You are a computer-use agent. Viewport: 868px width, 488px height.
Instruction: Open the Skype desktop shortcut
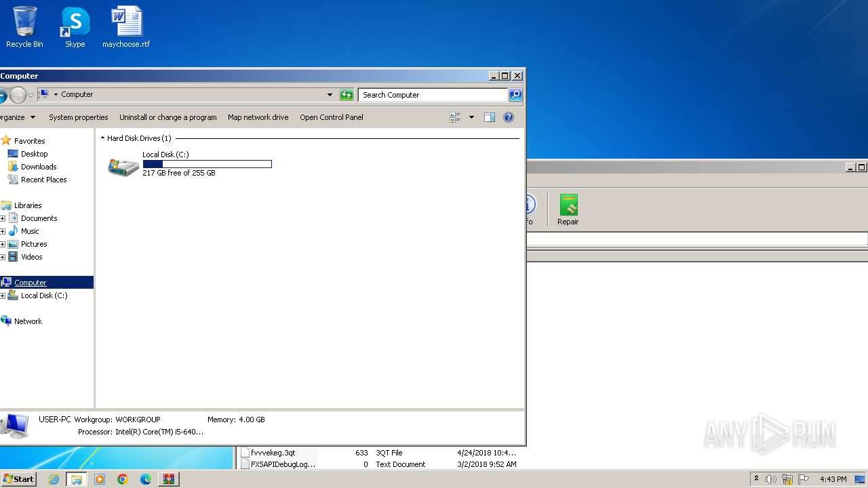click(75, 27)
